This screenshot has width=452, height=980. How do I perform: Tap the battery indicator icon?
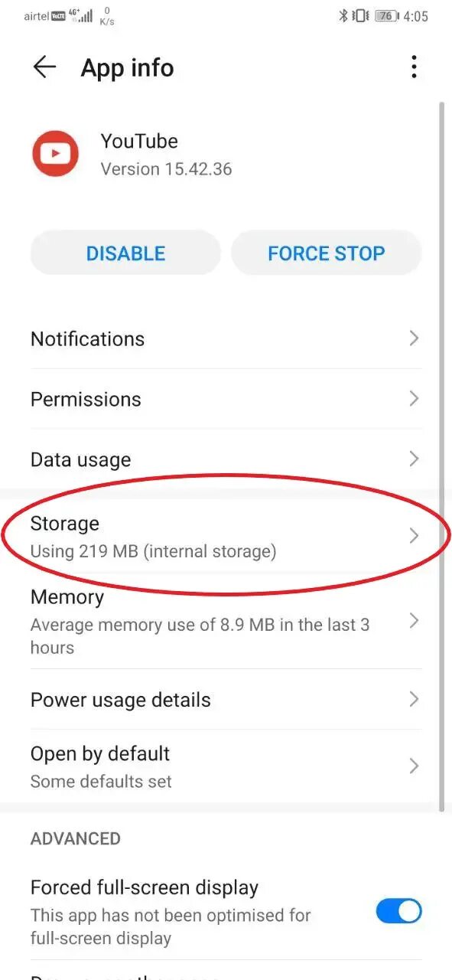click(387, 16)
